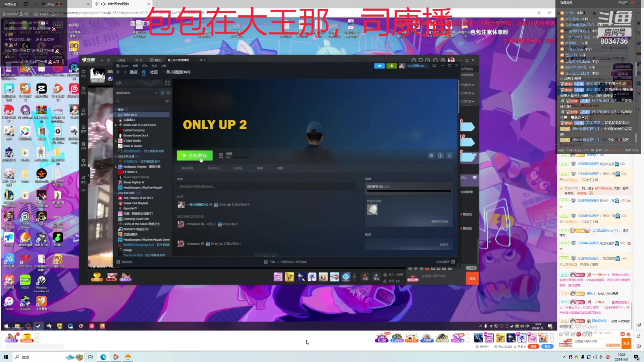Open the blue 背包 backpack button
This screenshot has height=362, width=644.
[547, 347]
